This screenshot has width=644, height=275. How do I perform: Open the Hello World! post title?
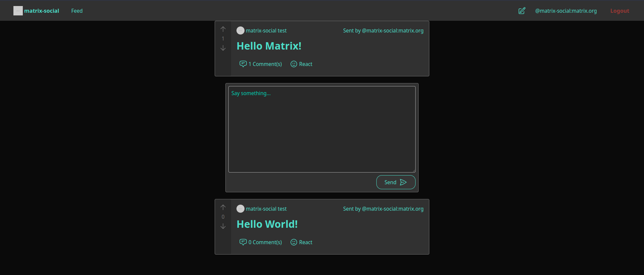267,224
